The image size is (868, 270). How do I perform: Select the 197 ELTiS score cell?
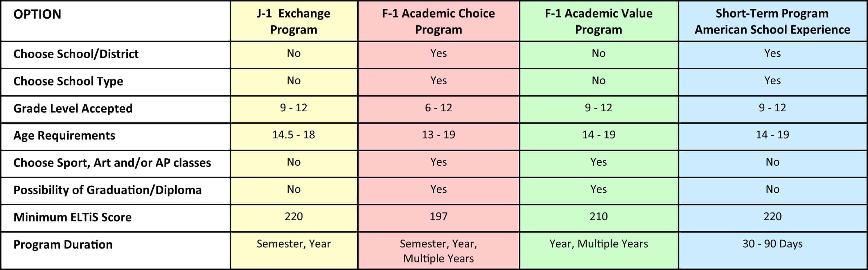point(439,216)
